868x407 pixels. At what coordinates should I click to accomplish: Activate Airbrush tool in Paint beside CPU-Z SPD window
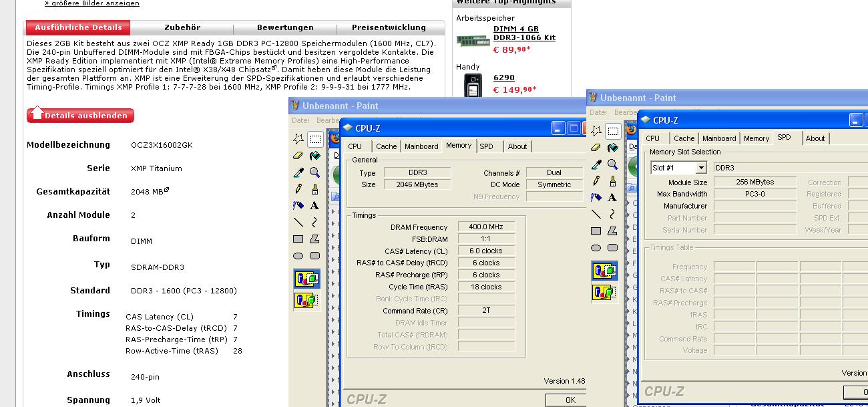tap(596, 198)
